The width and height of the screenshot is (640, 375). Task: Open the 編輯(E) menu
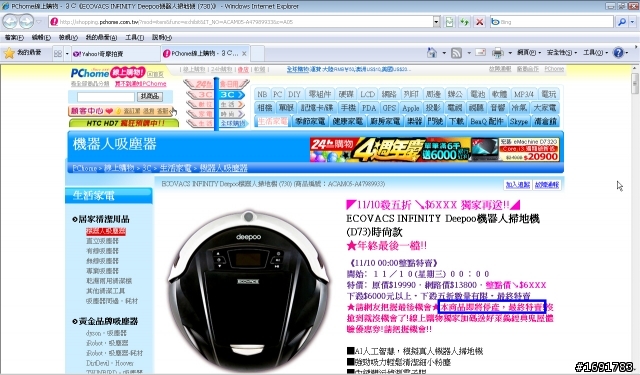(41, 37)
